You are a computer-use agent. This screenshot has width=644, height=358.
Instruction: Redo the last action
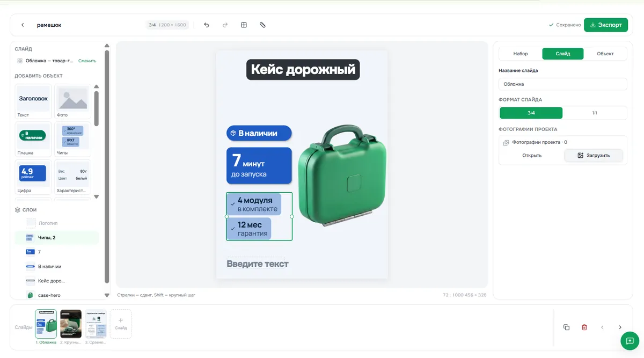pos(225,25)
